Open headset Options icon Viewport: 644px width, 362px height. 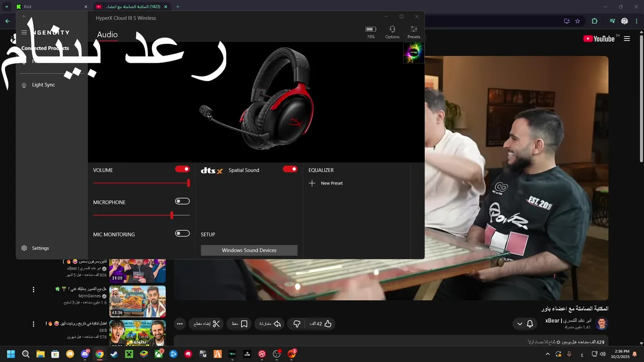pos(392,32)
